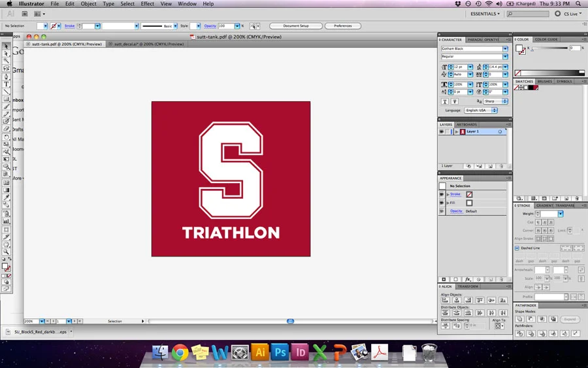Toggle Fill visibility in Appearance panel
Screen dimensions: 588x368
442,203
